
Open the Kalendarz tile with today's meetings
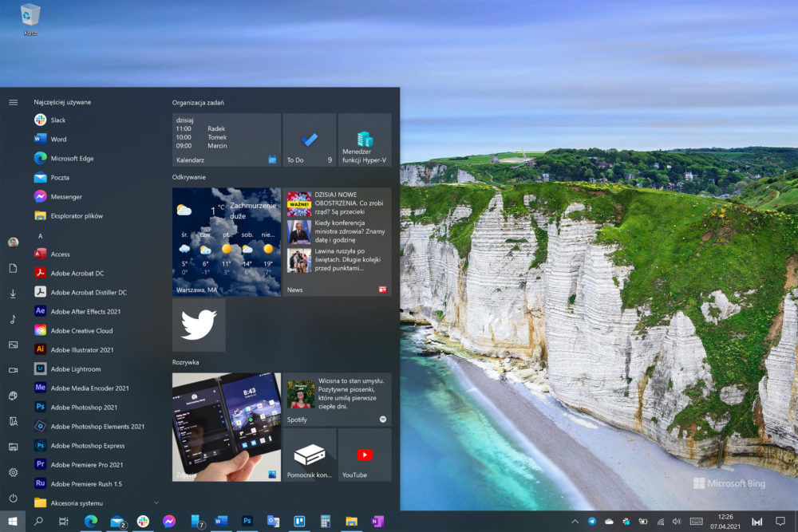[227, 140]
